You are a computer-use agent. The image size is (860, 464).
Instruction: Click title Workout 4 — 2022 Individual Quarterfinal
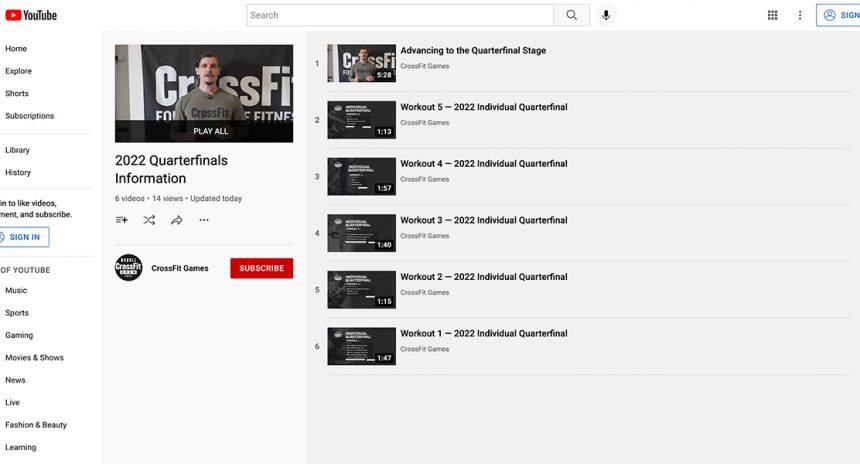point(484,163)
